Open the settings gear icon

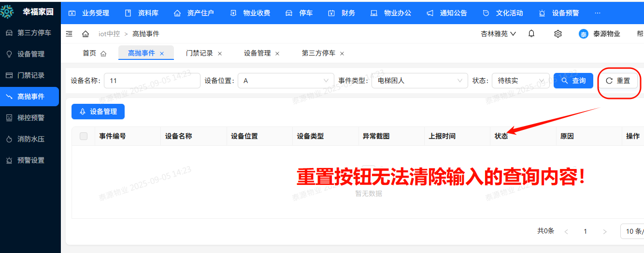click(558, 34)
